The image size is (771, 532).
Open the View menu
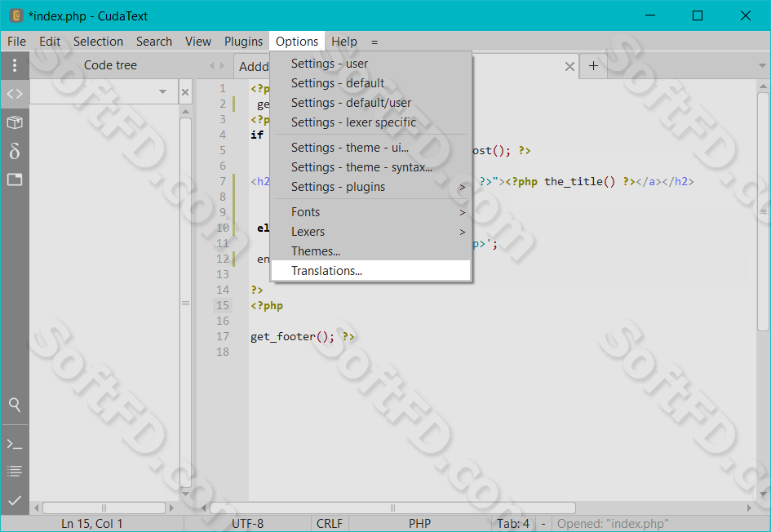tap(198, 42)
